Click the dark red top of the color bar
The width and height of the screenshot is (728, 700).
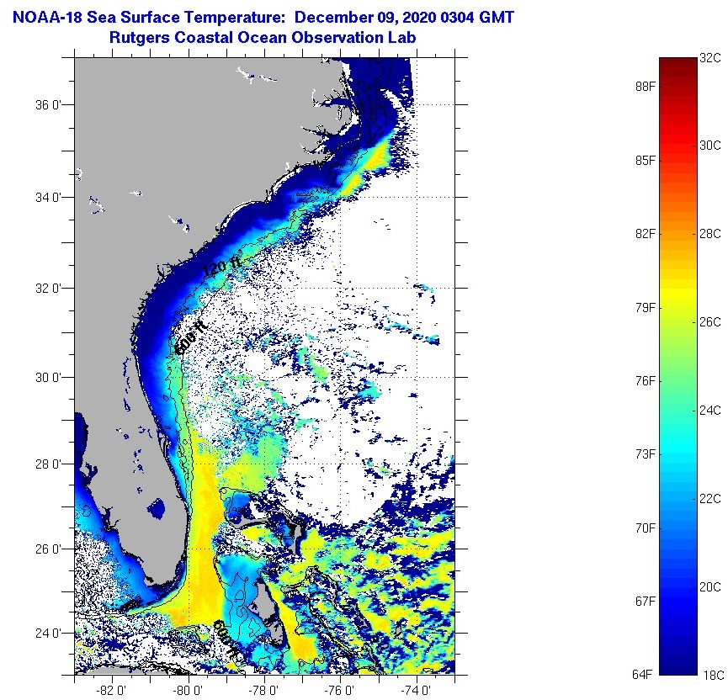tap(678, 65)
